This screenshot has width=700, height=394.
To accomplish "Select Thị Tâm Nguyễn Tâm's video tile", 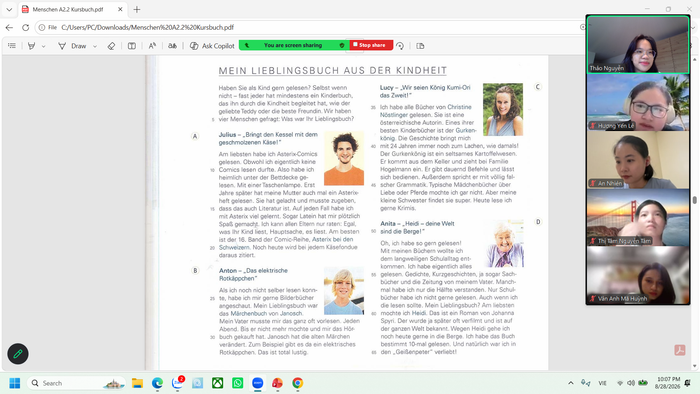I will point(638,217).
